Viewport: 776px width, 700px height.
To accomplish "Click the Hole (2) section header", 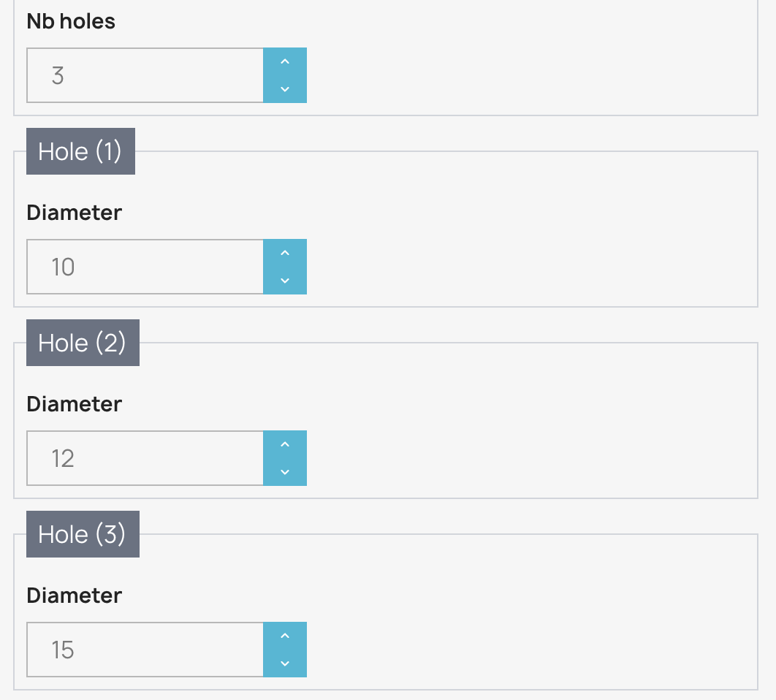I will tap(83, 343).
